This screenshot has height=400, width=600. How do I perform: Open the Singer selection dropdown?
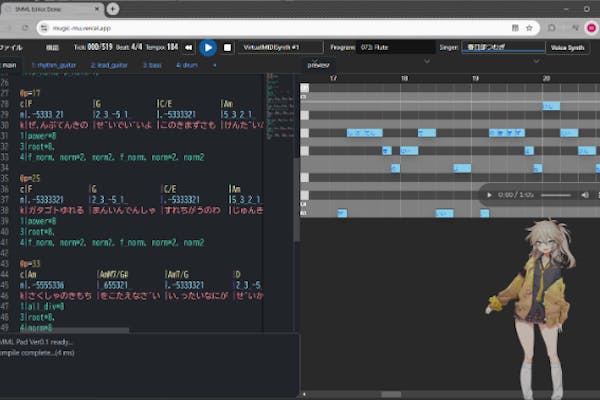[x=503, y=47]
